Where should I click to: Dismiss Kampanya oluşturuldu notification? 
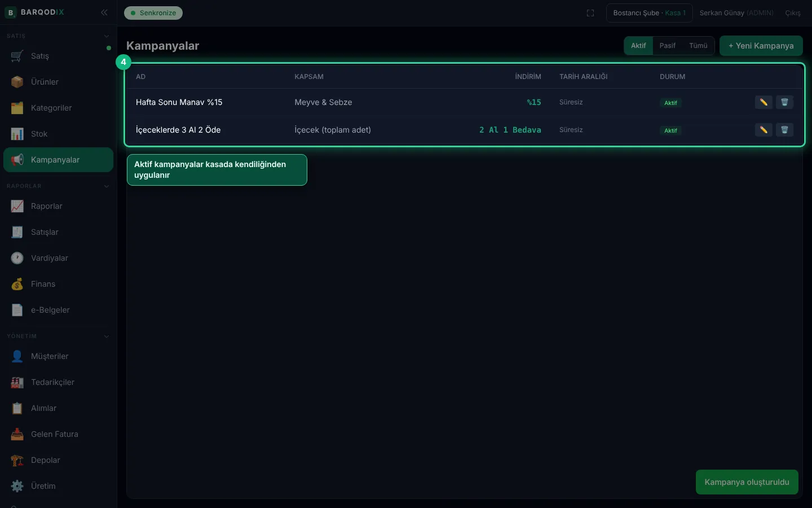click(x=747, y=482)
